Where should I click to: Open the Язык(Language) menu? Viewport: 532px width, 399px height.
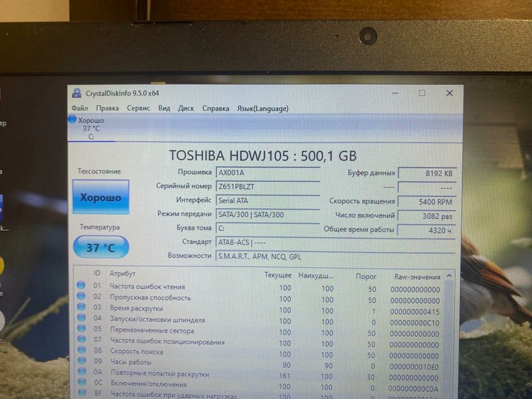263,108
